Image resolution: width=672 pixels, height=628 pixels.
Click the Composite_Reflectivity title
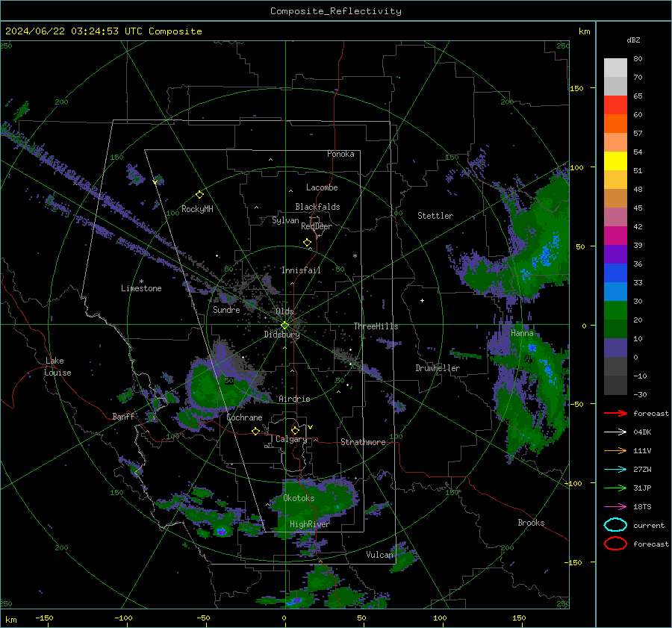point(336,11)
